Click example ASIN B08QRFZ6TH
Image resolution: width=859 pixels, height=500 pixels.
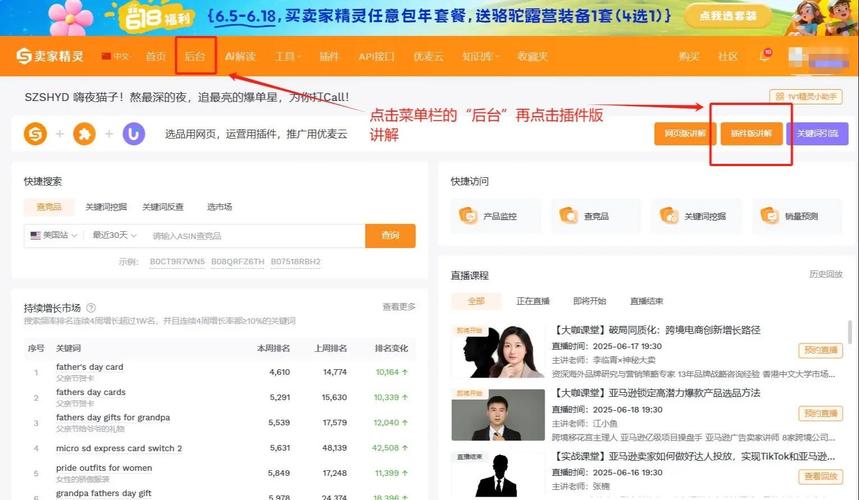pyautogui.click(x=238, y=262)
